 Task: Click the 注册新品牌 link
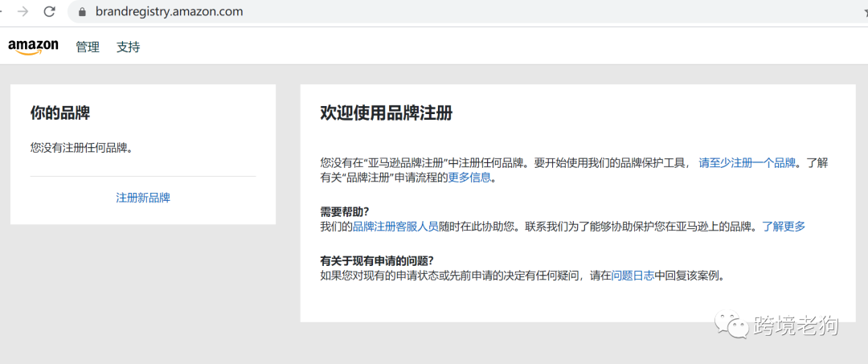pyautogui.click(x=143, y=198)
